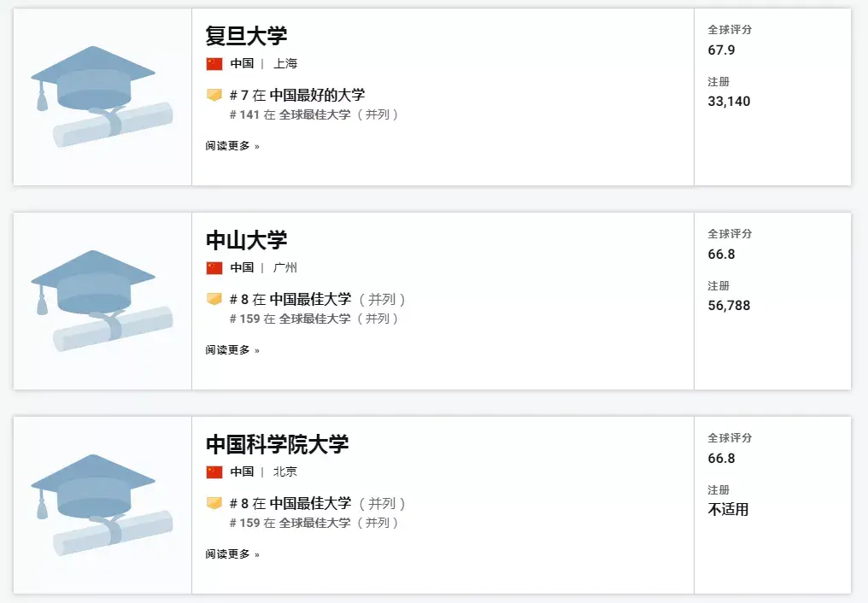Click the 56,788 enrollment number for 中山大学

coord(729,306)
